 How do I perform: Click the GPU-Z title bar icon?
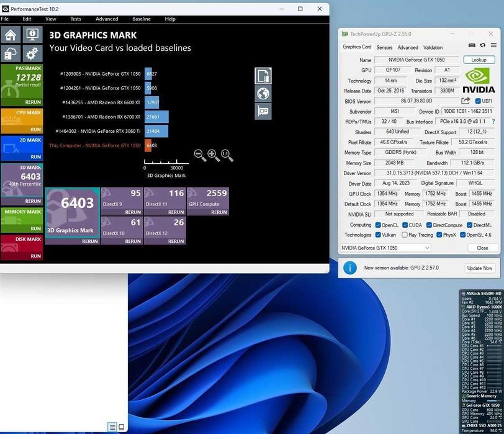[x=345, y=34]
